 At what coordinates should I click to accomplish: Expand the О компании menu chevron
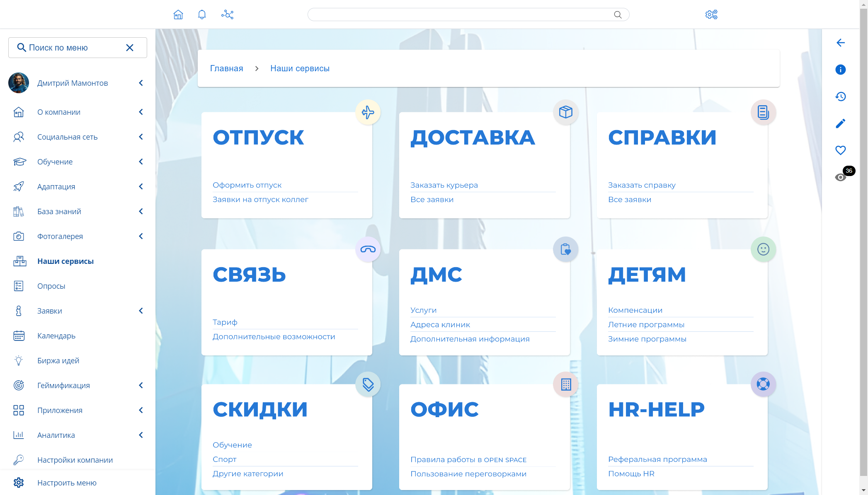[141, 112]
